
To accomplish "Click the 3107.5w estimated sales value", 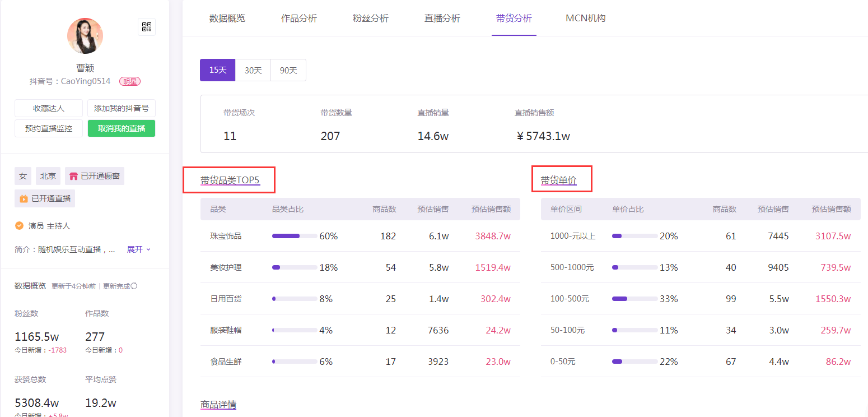I will tap(833, 236).
